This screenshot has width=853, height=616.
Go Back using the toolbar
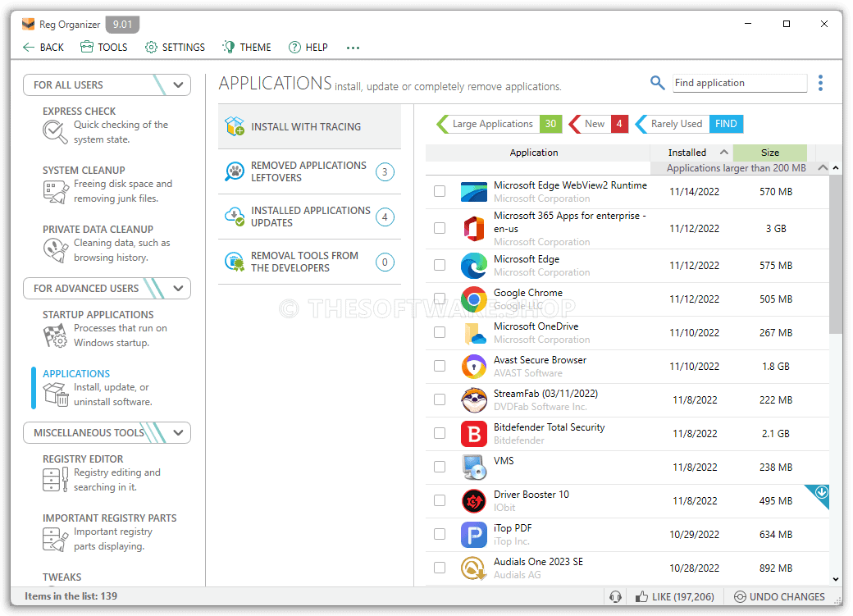[43, 48]
